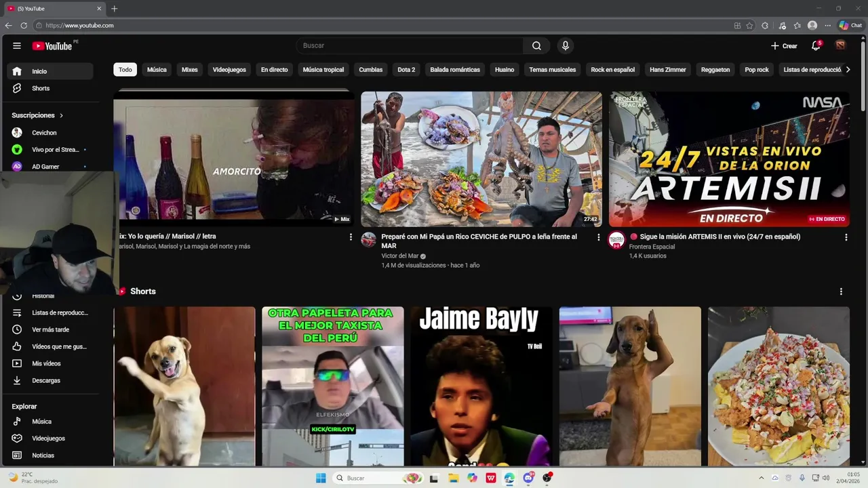
Task: Select the Dota 2 filter chip
Action: click(x=406, y=70)
